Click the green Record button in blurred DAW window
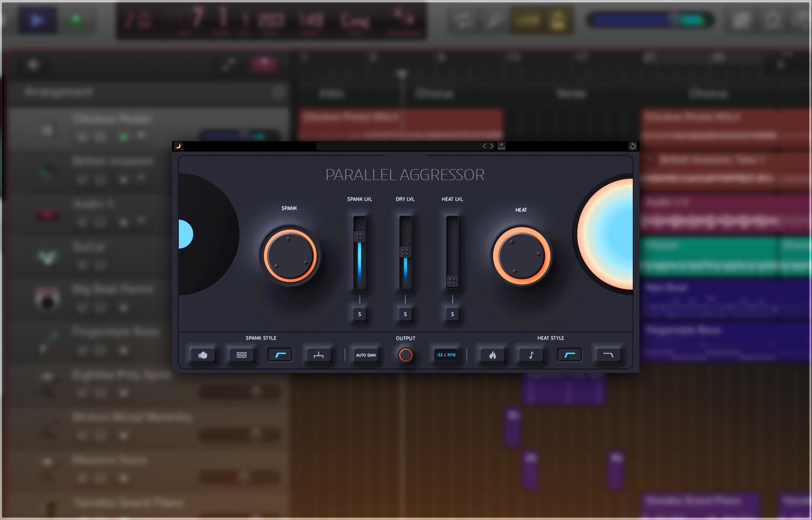Viewport: 812px width, 520px height. click(76, 20)
